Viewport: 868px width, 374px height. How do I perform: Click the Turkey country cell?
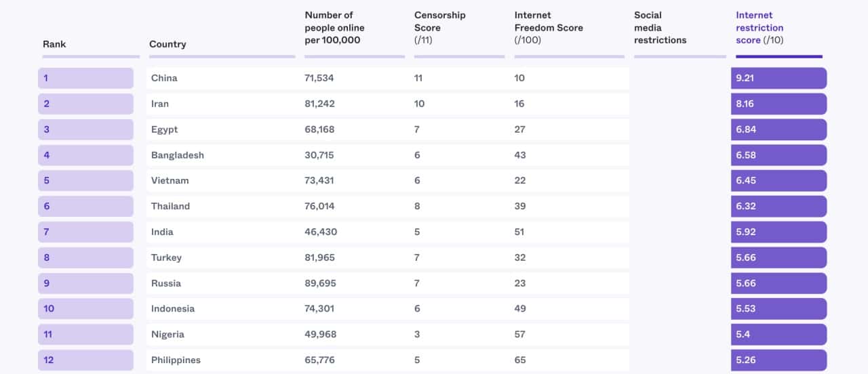(x=166, y=257)
